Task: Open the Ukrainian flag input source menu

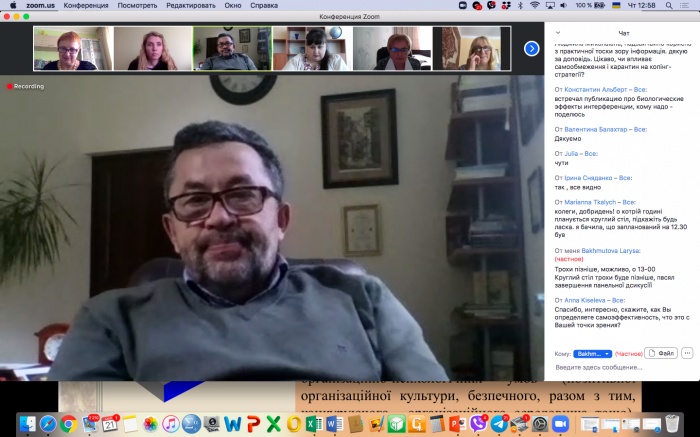Action: pos(616,5)
